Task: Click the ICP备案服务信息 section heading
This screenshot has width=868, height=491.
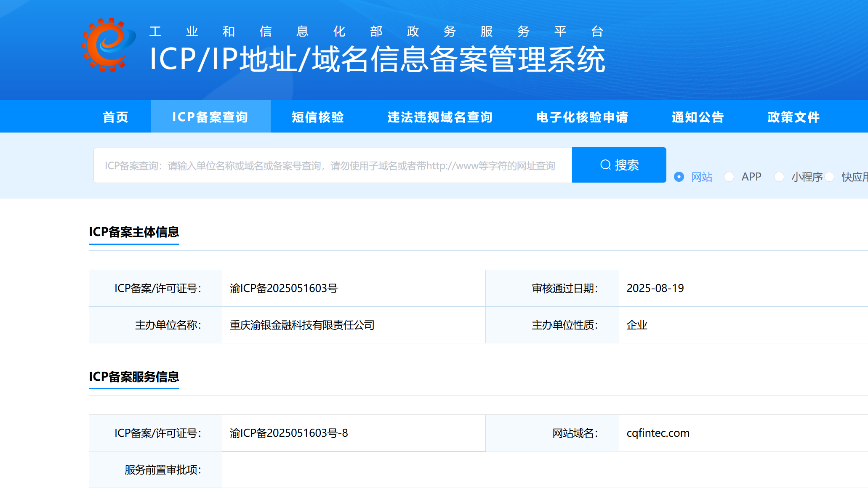Action: point(134,377)
